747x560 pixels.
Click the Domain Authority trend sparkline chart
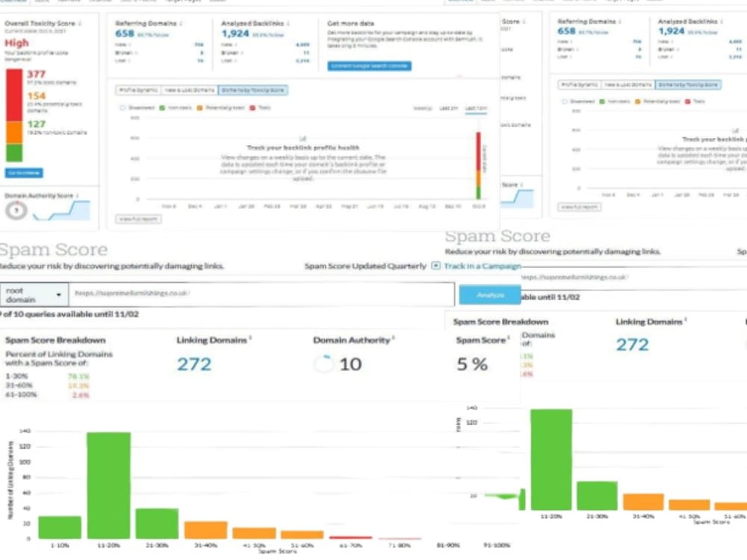pyautogui.click(x=61, y=211)
